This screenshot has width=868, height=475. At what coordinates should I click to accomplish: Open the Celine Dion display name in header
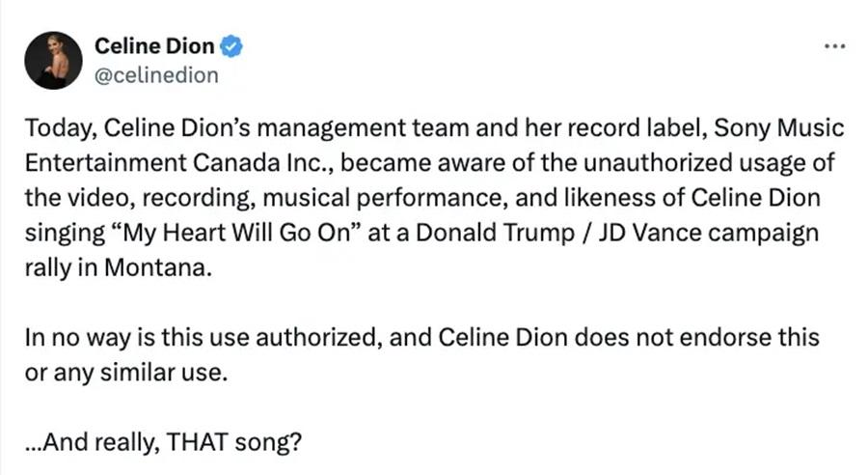154,45
